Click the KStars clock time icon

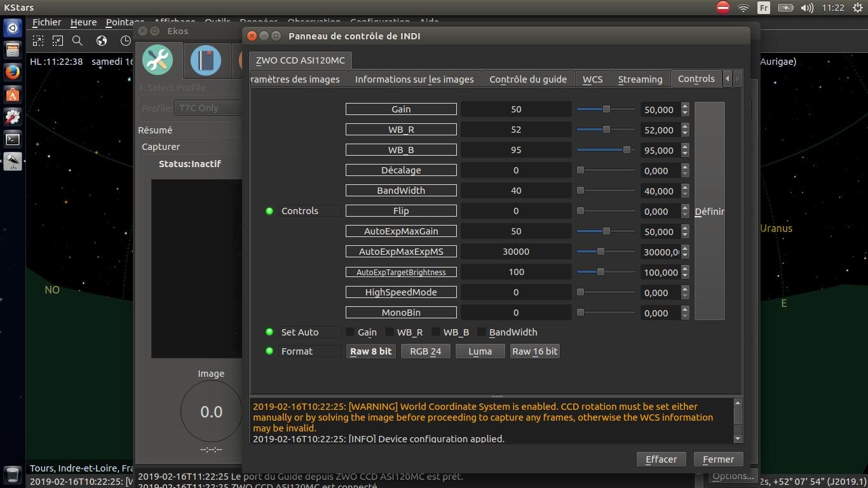click(x=125, y=41)
